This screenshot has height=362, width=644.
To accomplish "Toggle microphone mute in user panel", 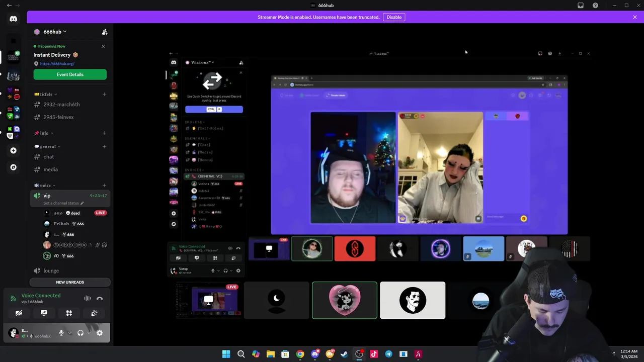I will click(x=61, y=333).
